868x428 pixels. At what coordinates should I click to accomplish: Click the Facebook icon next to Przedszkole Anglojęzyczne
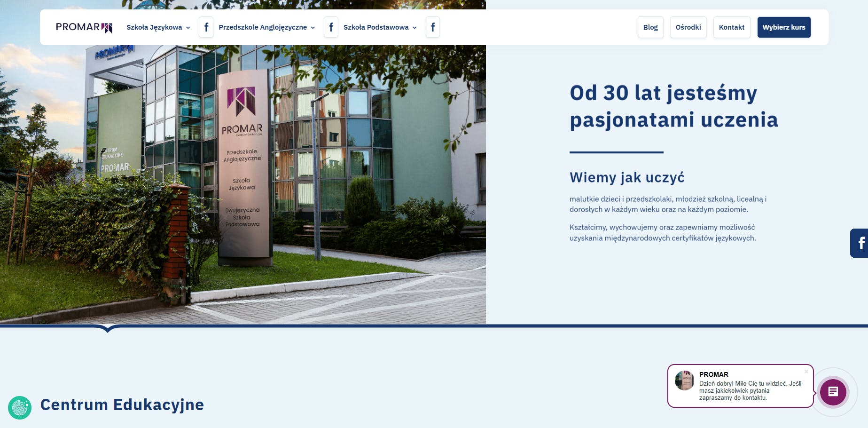(x=331, y=27)
